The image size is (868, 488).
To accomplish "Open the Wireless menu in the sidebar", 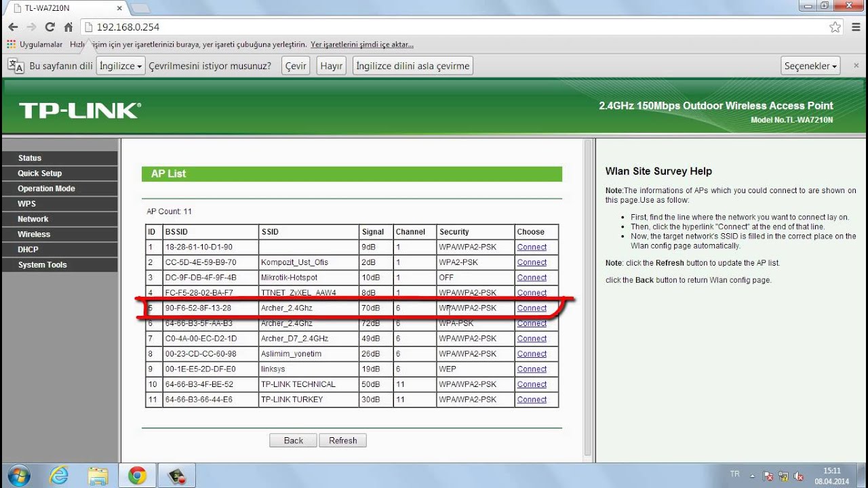I will click(x=34, y=235).
